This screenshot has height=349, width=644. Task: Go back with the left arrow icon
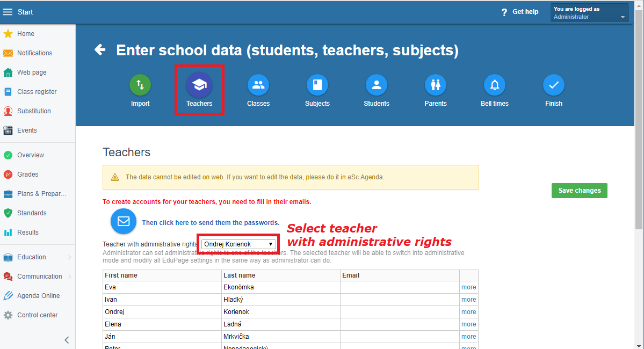pyautogui.click(x=100, y=50)
